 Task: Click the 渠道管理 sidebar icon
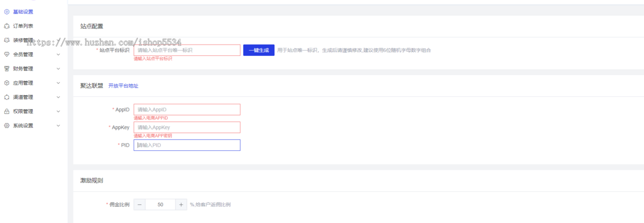pos(6,97)
